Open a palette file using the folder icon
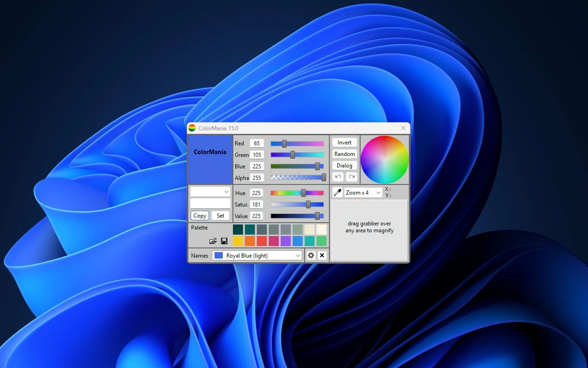The height and width of the screenshot is (368, 588). (x=213, y=241)
